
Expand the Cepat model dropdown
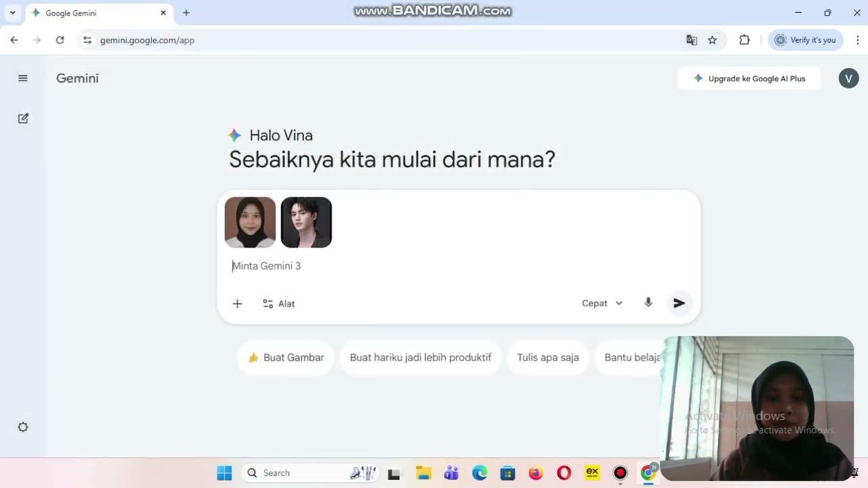point(602,303)
